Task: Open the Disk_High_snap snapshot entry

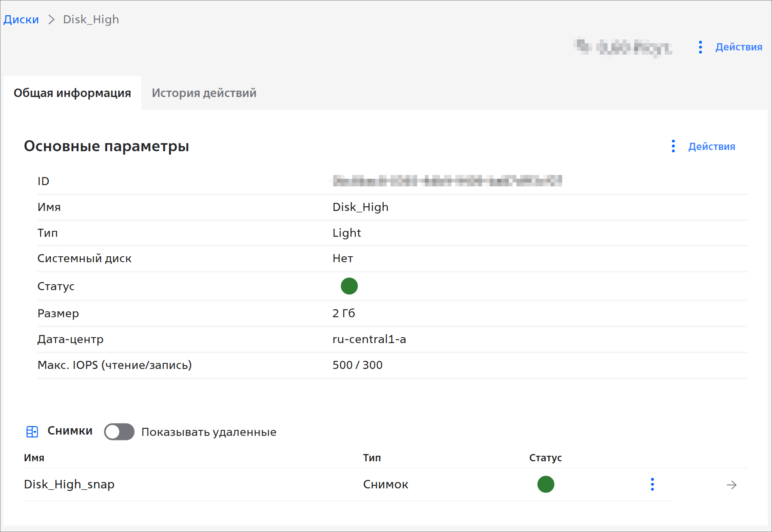Action: (69, 484)
